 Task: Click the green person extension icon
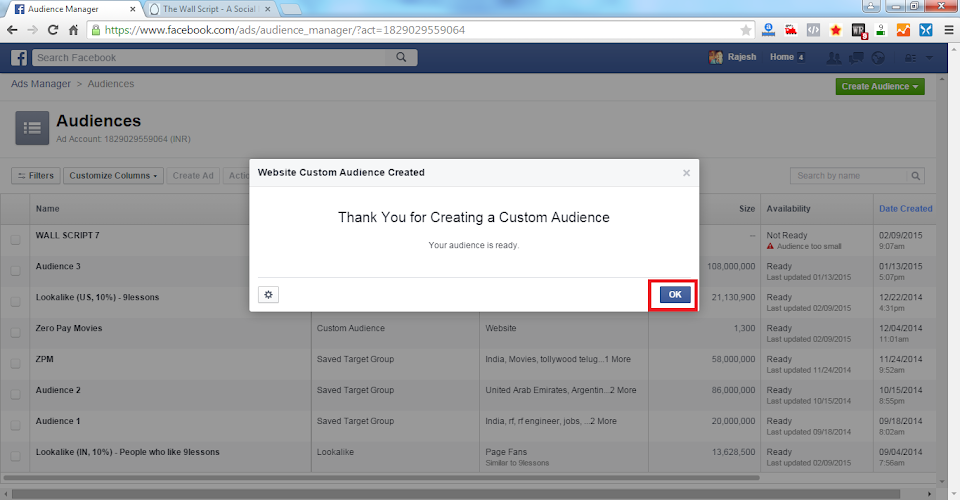point(880,30)
